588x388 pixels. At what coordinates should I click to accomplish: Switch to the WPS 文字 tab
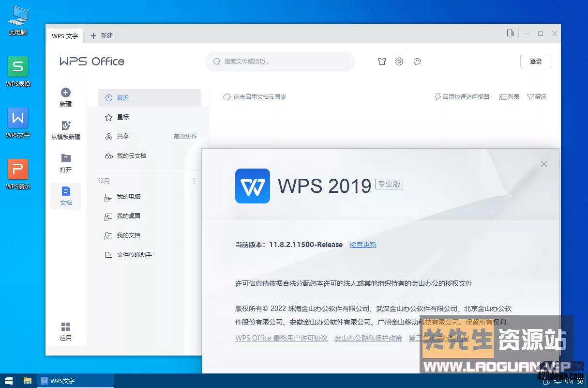[64, 35]
